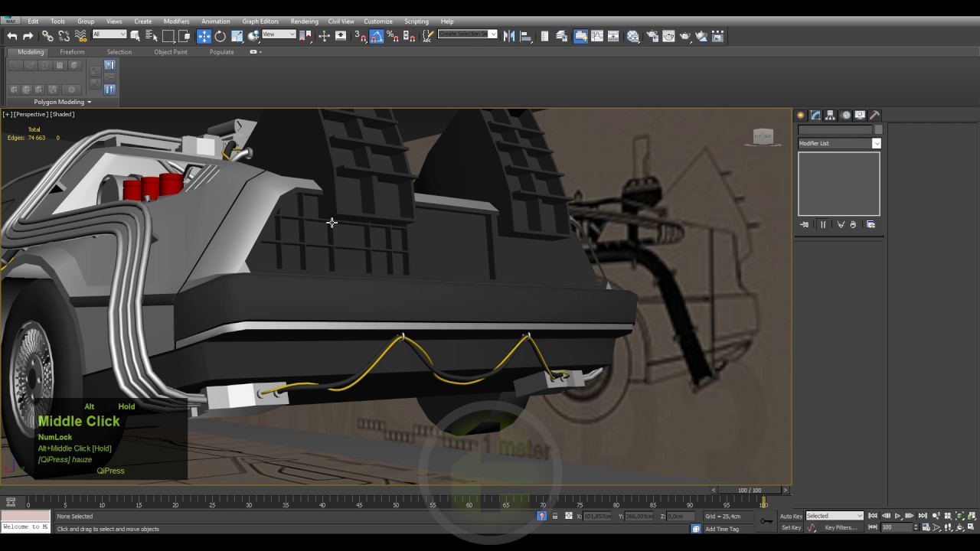Toggle Percent Snap in the toolbar
The height and width of the screenshot is (551, 980).
(393, 36)
